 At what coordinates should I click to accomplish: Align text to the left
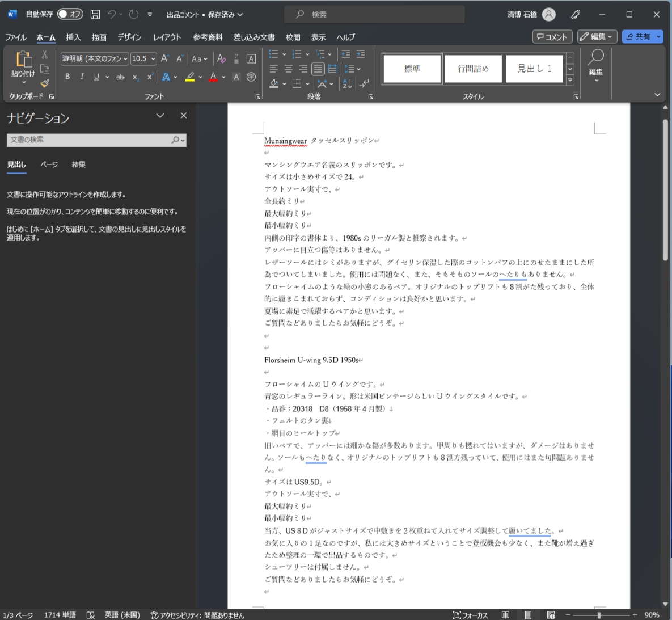point(273,69)
